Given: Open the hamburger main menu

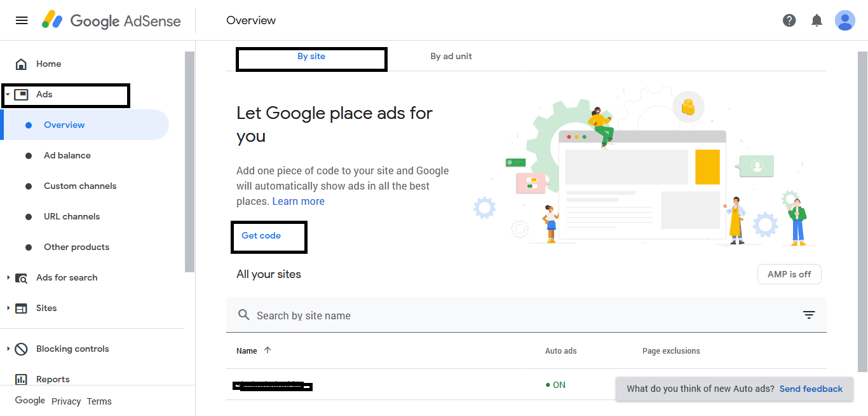Looking at the screenshot, I should [22, 20].
